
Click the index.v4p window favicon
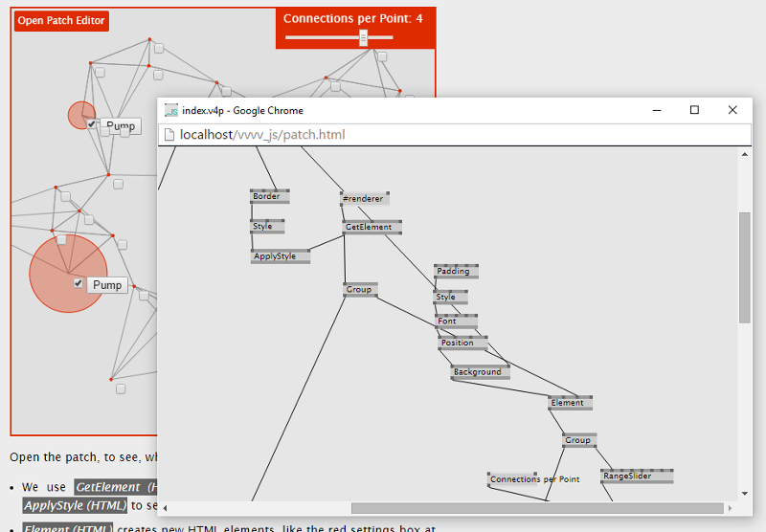point(171,111)
